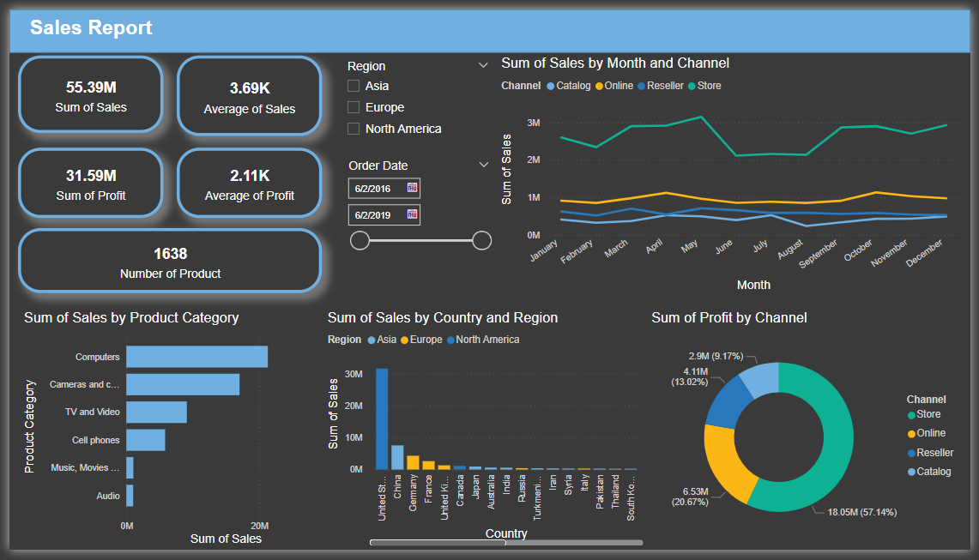Click the Asia legend dot on the country chart
This screenshot has height=560, width=979.
pyautogui.click(x=372, y=339)
